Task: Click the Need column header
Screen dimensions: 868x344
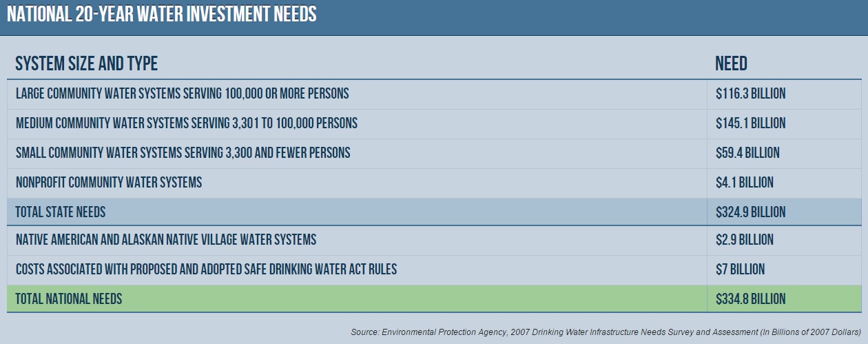Action: [x=731, y=64]
